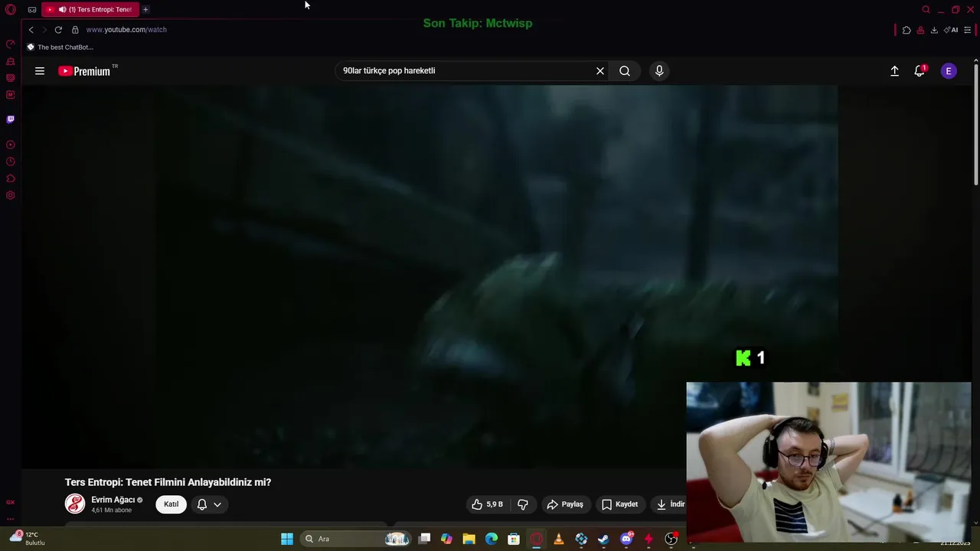Screen dimensions: 980x551
Task: Open Windows Start menu
Action: tap(287, 539)
